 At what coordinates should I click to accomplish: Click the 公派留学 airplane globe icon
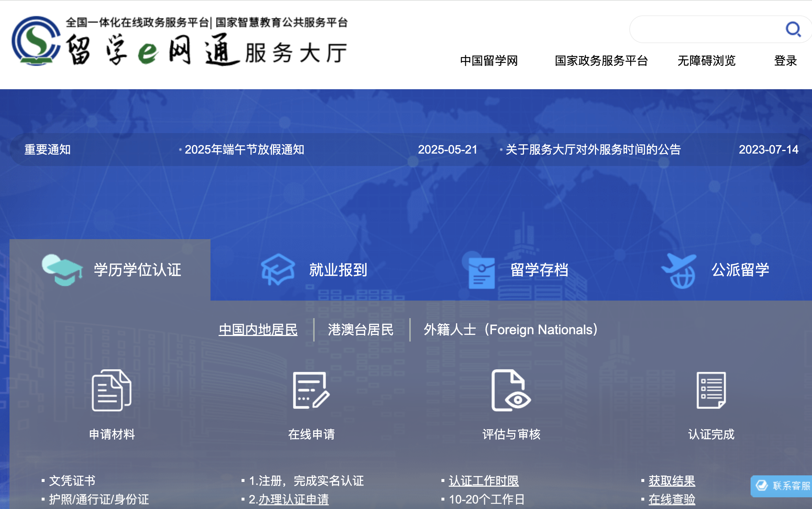[679, 271]
